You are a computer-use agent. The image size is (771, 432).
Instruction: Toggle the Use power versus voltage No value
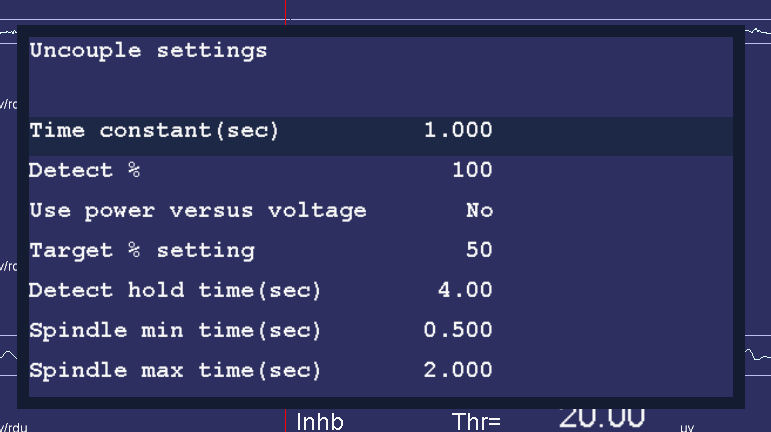(479, 211)
